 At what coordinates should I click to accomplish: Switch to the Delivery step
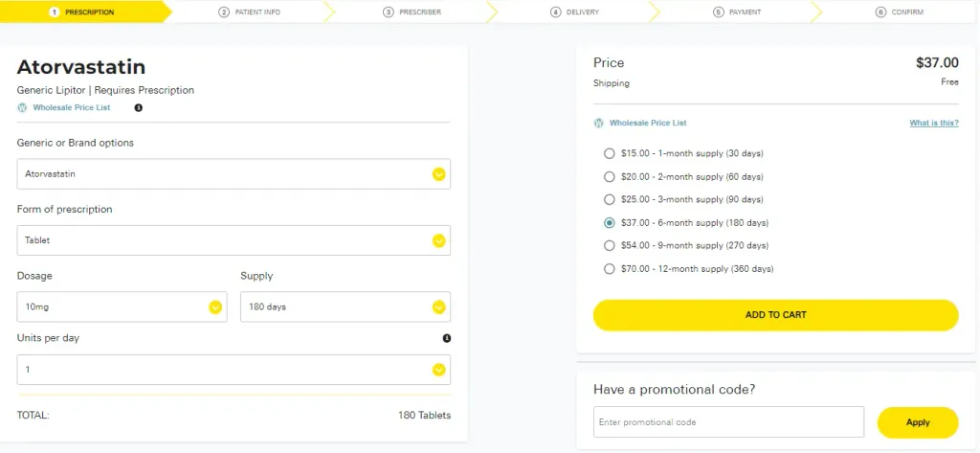click(x=575, y=11)
